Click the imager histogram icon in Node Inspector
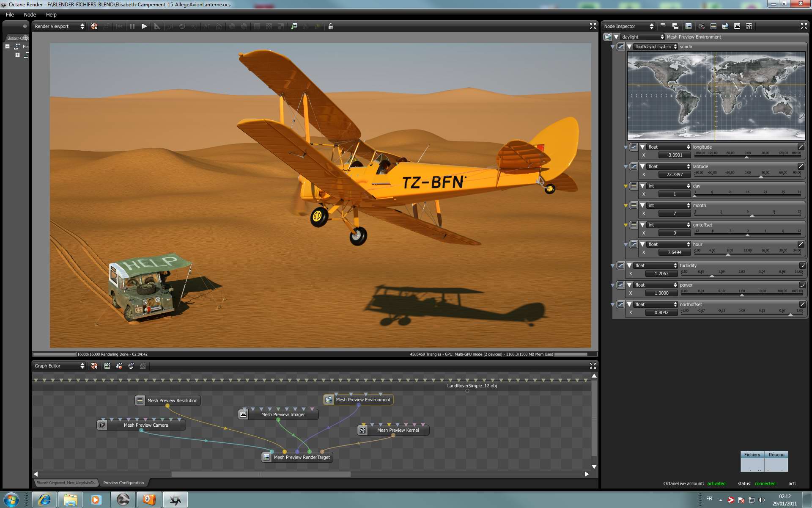Image resolution: width=812 pixels, height=508 pixels. pos(737,26)
